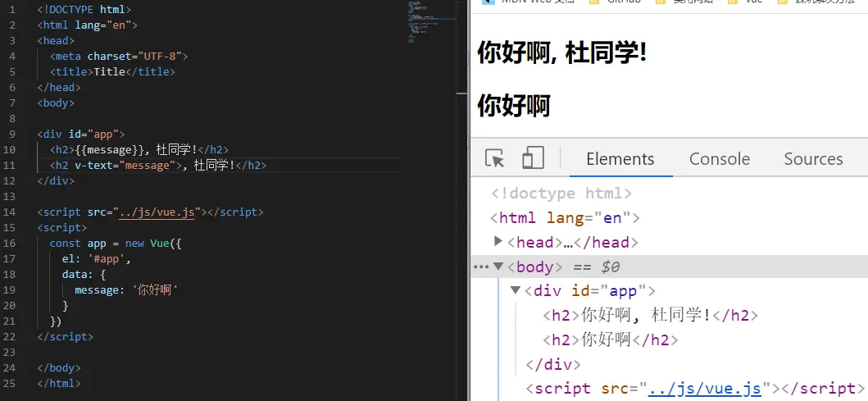The image size is (868, 401).
Task: Click the three-dots actions beside body node
Action: coord(480,267)
